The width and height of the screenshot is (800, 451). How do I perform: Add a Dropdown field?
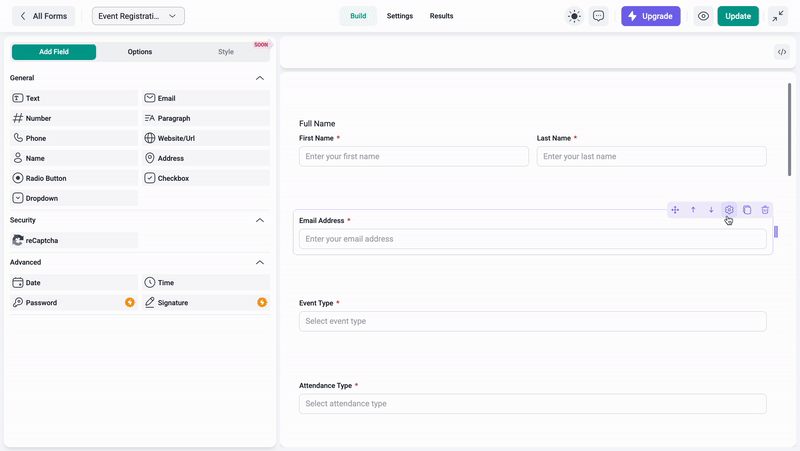pyautogui.click(x=74, y=198)
